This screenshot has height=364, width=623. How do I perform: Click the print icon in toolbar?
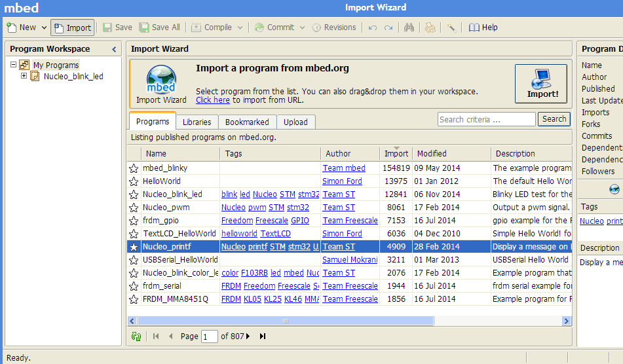430,27
